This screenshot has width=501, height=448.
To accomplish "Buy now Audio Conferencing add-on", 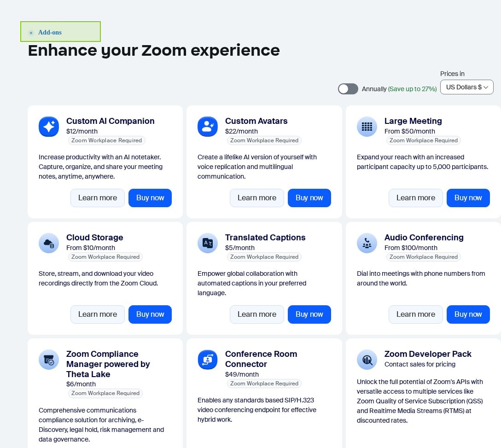I will coord(468,314).
